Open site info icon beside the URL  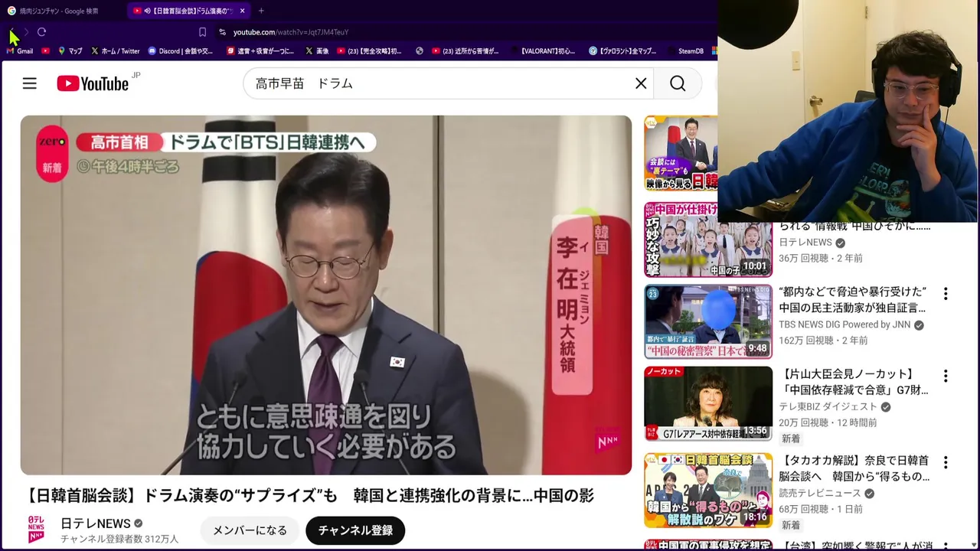click(222, 32)
